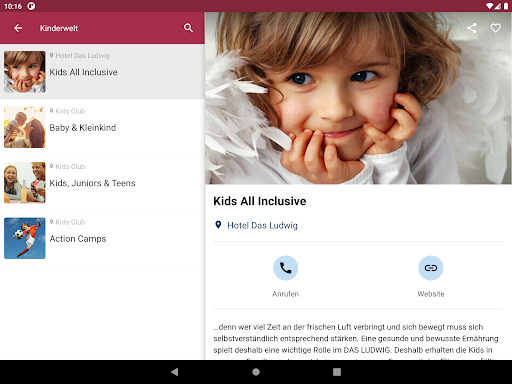This screenshot has width=512, height=384.
Task: Tap the Kids Club label above Baby & Kleinkind
Action: pyautogui.click(x=70, y=111)
